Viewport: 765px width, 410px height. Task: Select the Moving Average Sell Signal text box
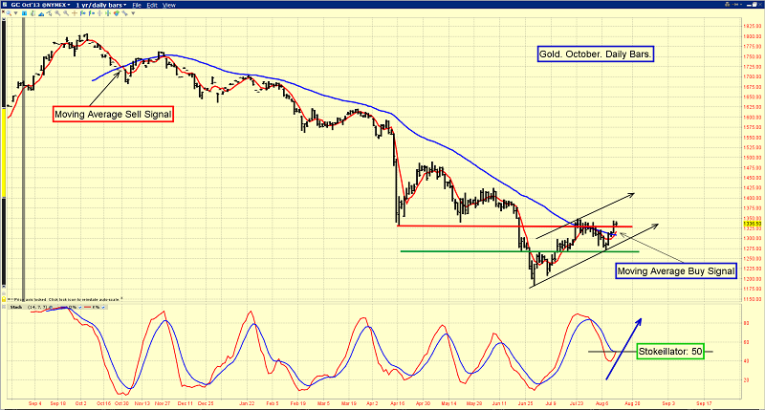tap(112, 114)
